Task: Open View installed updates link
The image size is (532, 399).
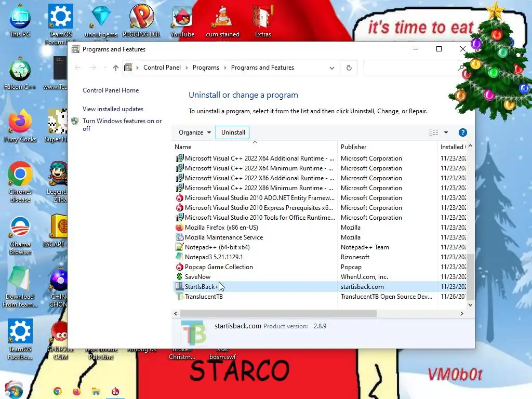Action: (x=113, y=109)
